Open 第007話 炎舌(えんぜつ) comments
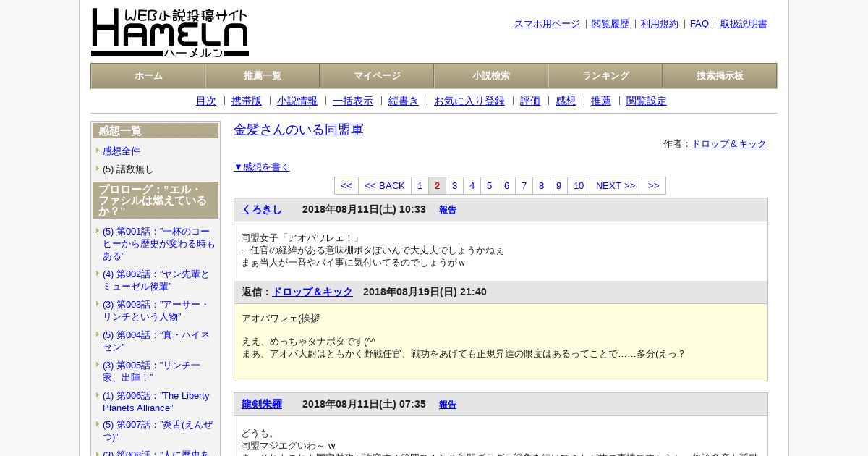The width and height of the screenshot is (868, 456). [x=156, y=431]
